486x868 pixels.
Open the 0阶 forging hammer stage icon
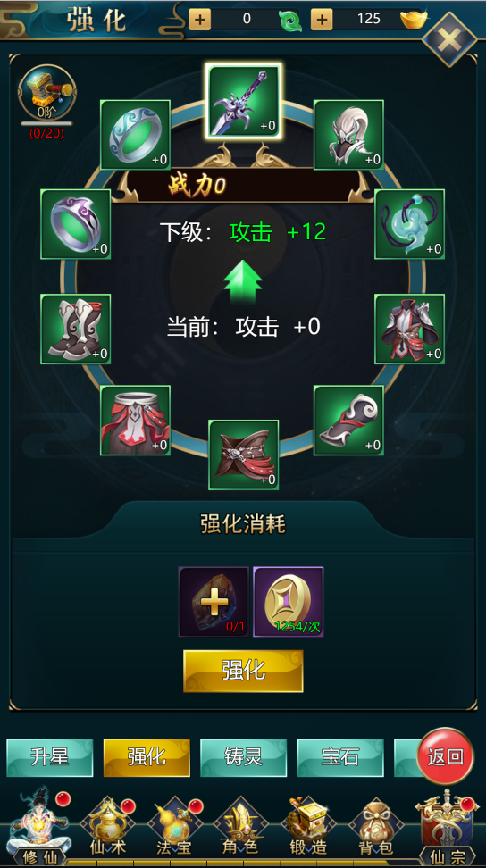(47, 93)
